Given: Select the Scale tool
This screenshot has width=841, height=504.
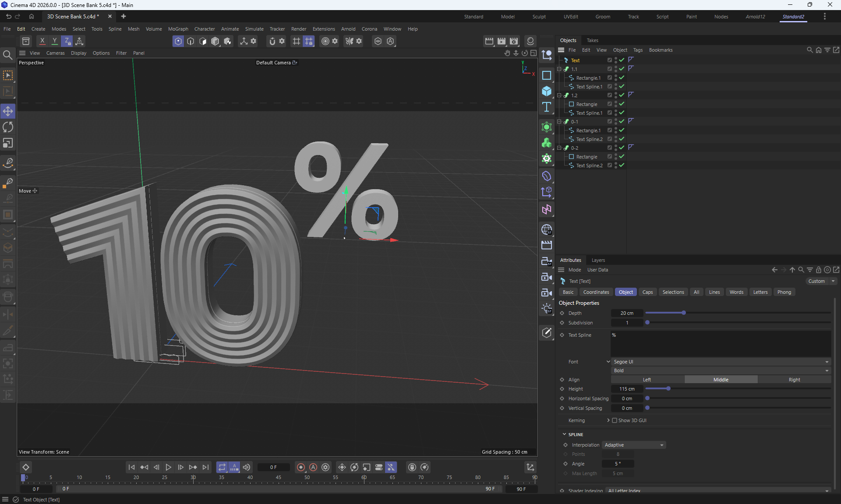Looking at the screenshot, I should 8,143.
